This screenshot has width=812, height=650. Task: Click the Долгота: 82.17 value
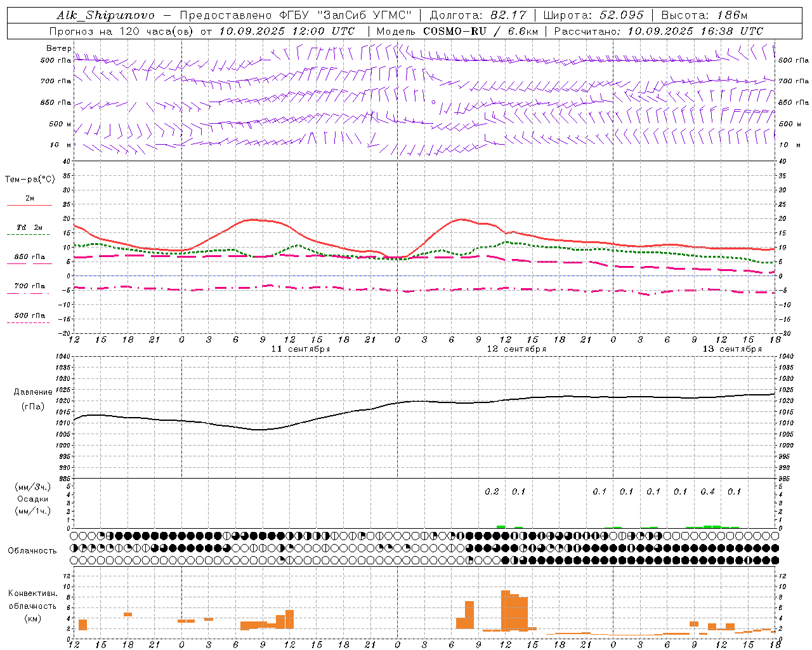tap(478, 15)
